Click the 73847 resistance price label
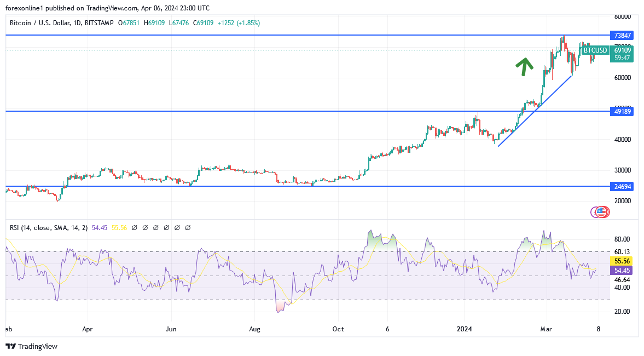Image resolution: width=644 pixels, height=356 pixels. (x=622, y=35)
